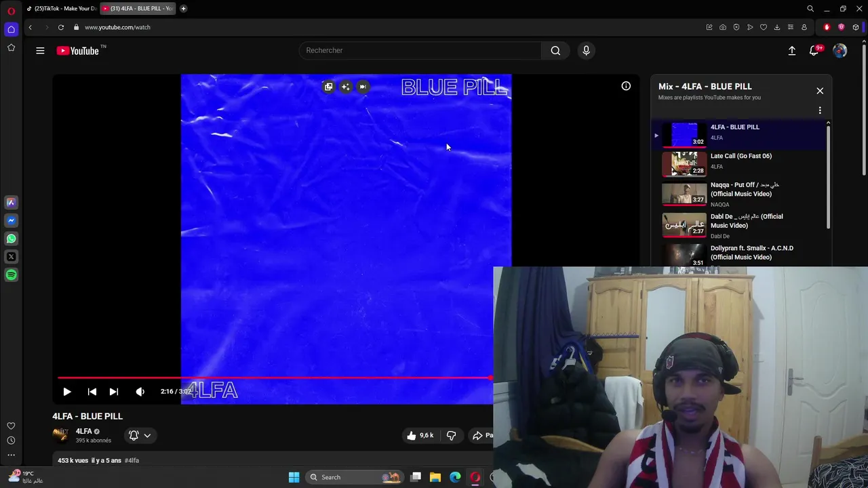Click the #4lfa hashtag link
The image size is (868, 488).
pos(132,460)
